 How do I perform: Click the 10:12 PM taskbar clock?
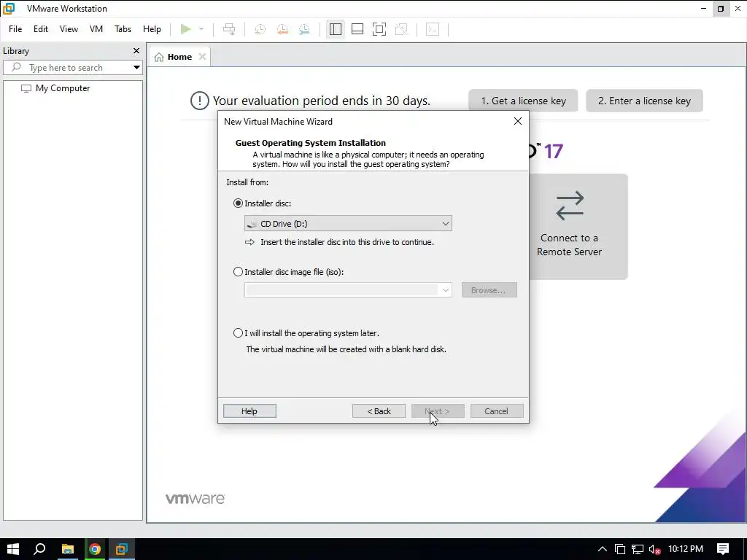click(x=686, y=549)
